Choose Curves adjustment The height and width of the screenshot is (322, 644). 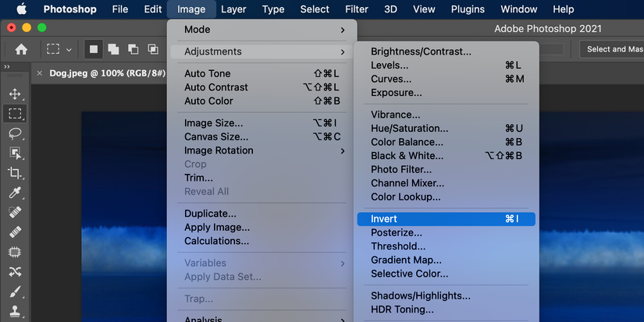pos(446,80)
